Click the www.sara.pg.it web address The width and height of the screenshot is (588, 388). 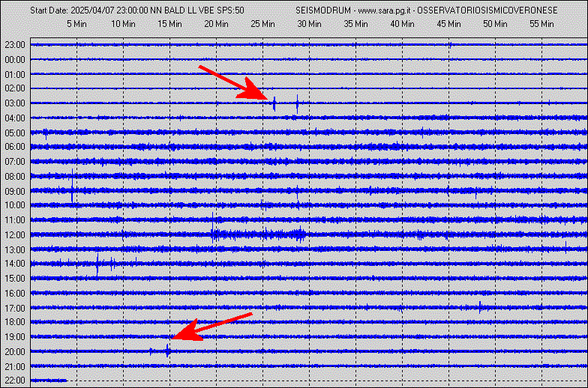[383, 10]
